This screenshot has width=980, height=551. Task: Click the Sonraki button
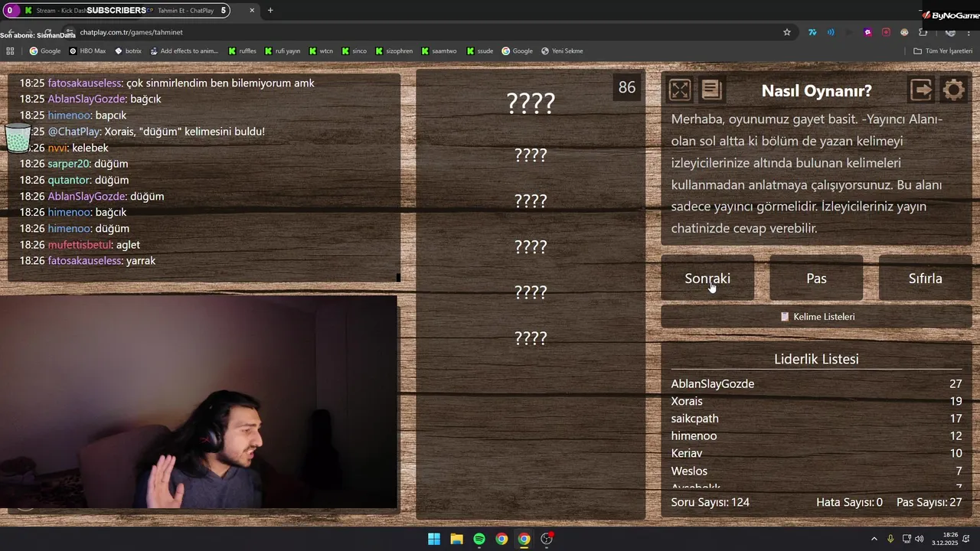click(x=707, y=279)
